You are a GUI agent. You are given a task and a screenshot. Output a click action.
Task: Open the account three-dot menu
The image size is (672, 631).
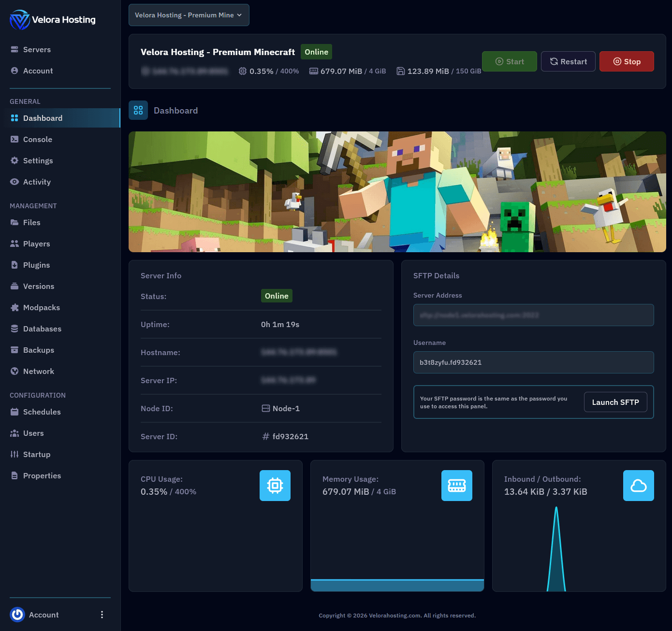[x=102, y=615]
